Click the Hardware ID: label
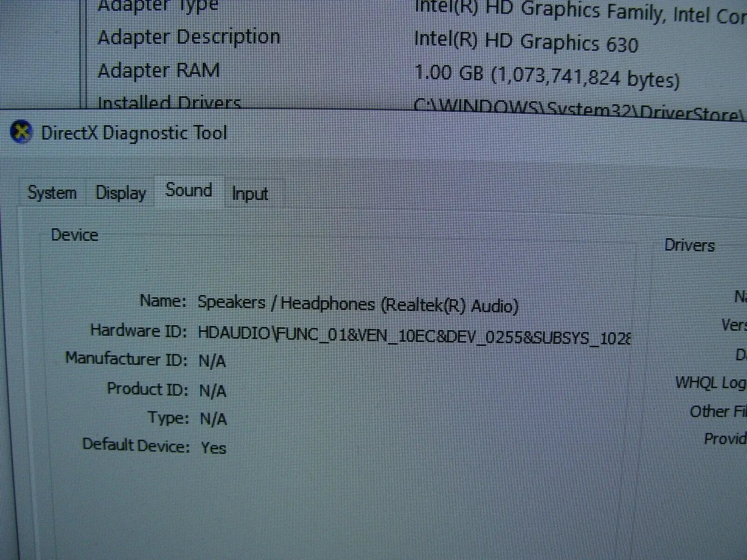The width and height of the screenshot is (747, 560). tap(139, 331)
